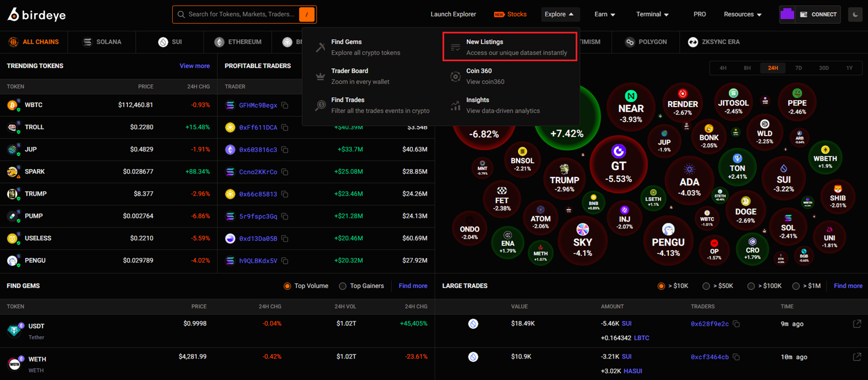
Task: Click the PENGU bubble in heatmap
Action: tap(669, 240)
